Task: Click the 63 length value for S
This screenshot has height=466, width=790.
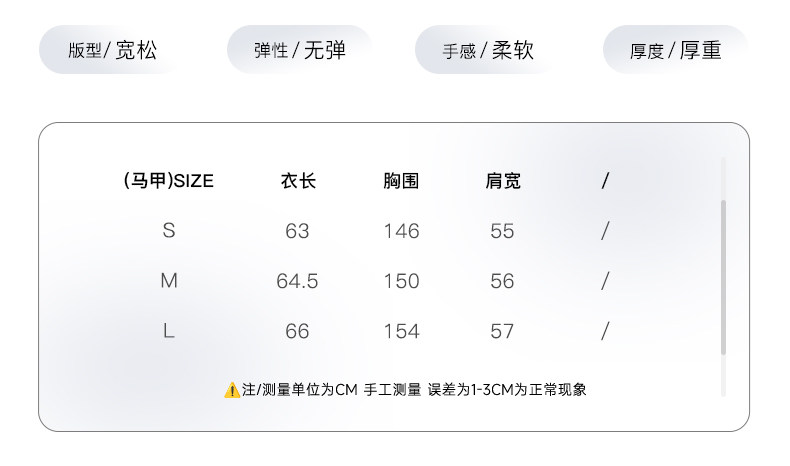Action: tap(297, 231)
